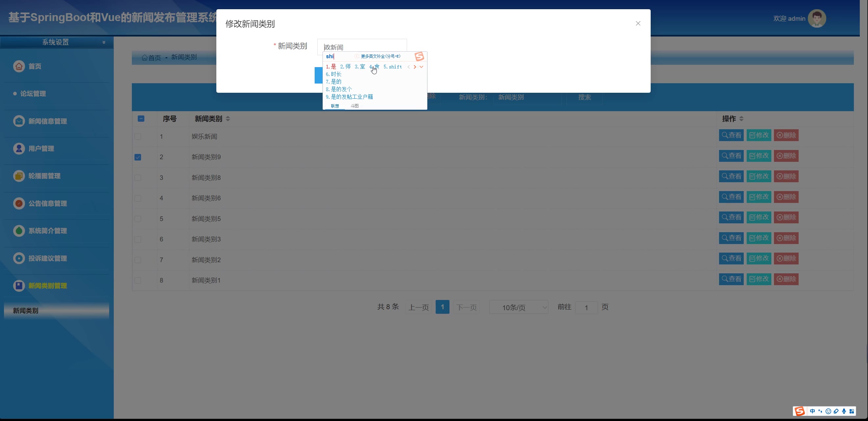Select 新闻类别 submenu item in the sidebar
Image resolution: width=868 pixels, height=421 pixels.
[x=26, y=310]
